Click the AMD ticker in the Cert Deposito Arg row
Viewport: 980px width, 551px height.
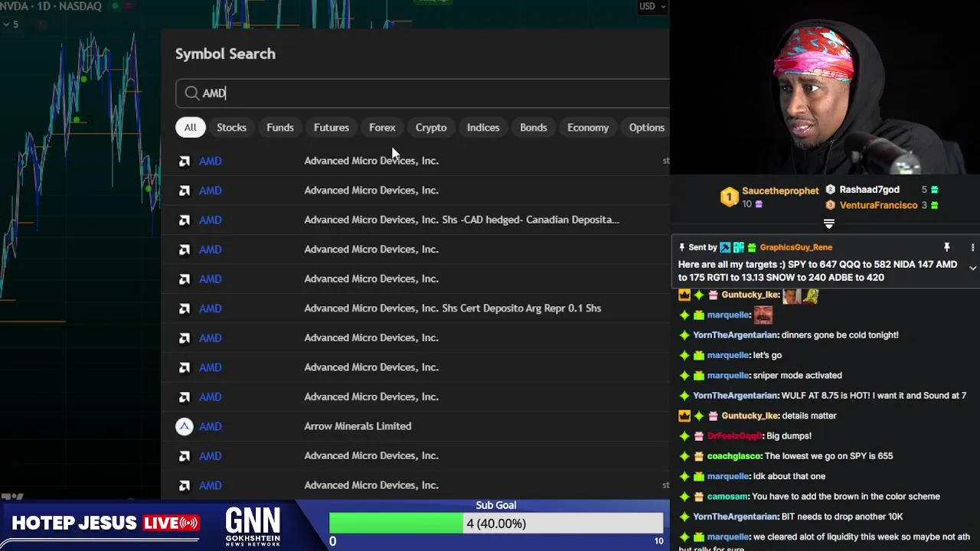(211, 308)
